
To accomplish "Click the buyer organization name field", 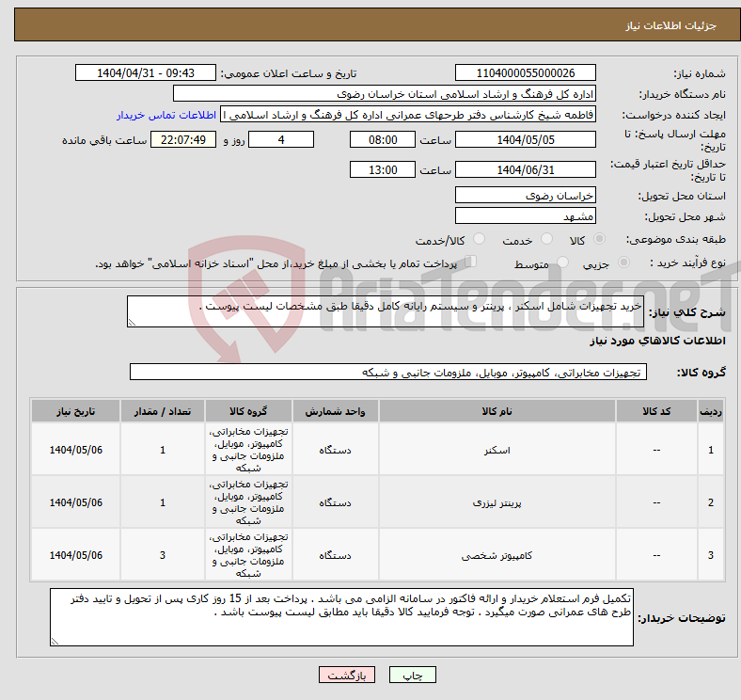I will coord(385,94).
